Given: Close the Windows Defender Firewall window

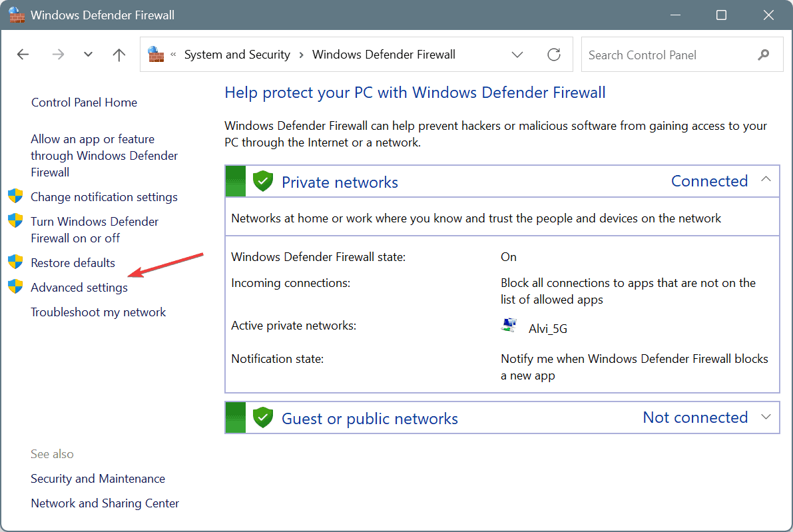Looking at the screenshot, I should [768, 15].
